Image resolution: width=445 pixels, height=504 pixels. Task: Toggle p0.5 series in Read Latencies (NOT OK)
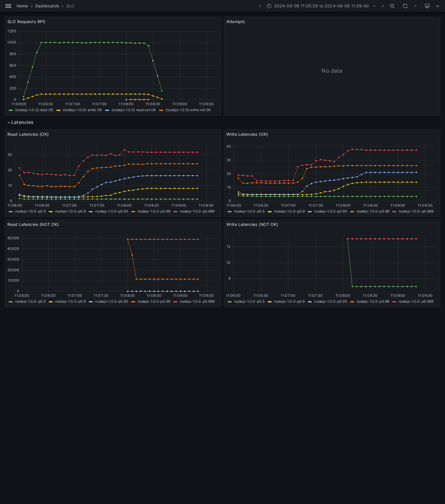[x=30, y=302]
